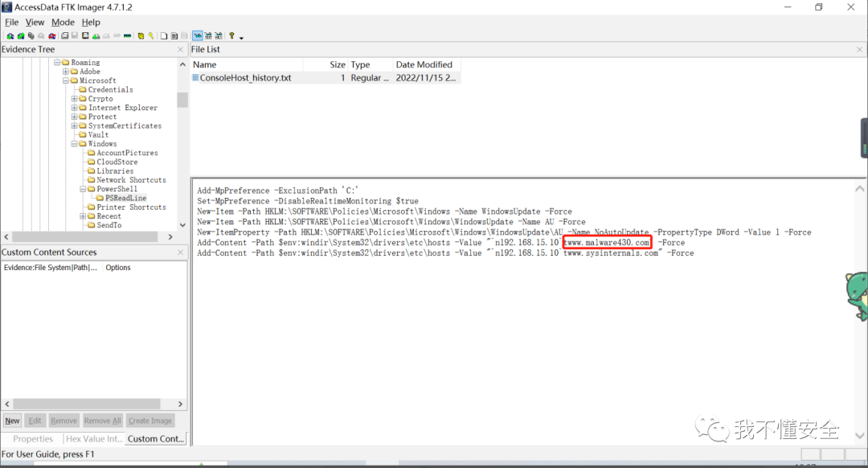
Task: Sort file list by Date Modified column
Action: tap(426, 65)
